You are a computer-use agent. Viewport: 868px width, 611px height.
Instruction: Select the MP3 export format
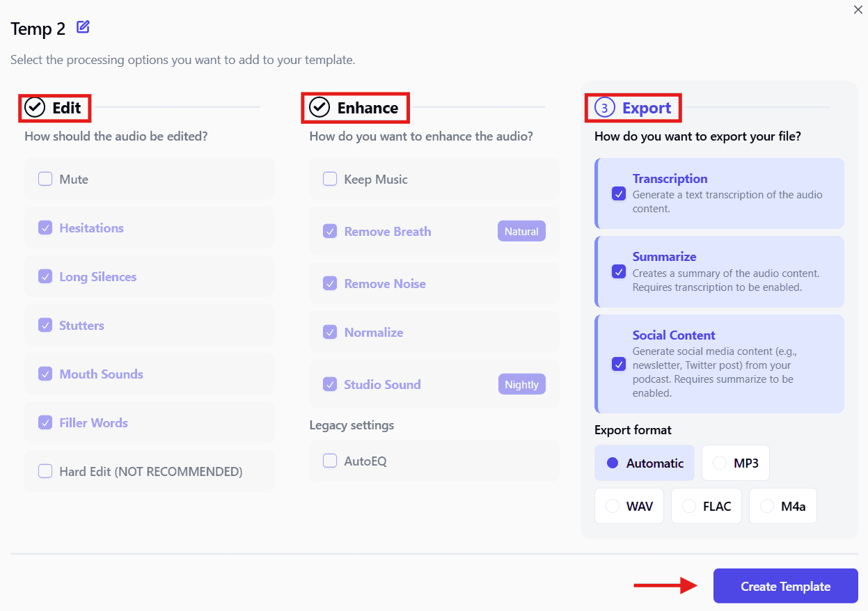[x=735, y=463]
